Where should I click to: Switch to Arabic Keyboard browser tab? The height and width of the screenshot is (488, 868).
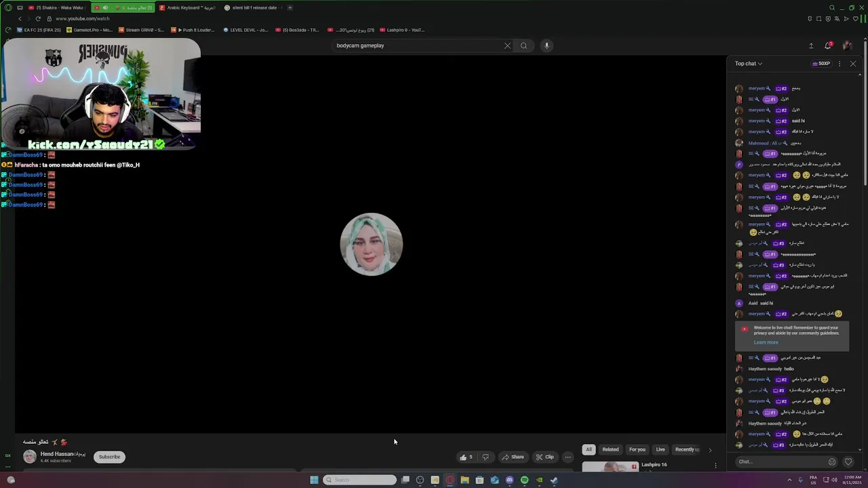(x=188, y=7)
